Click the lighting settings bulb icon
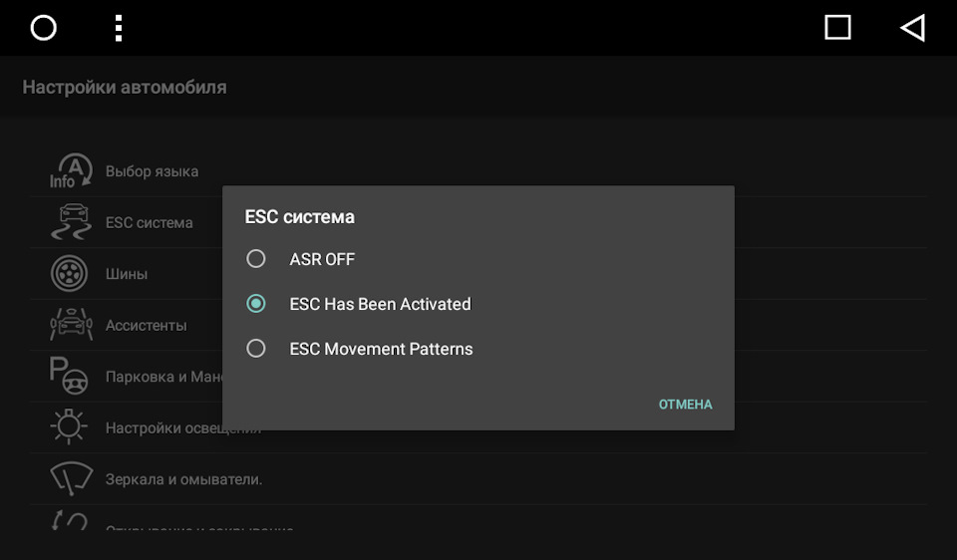Screen dimensions: 957x560 [69, 425]
